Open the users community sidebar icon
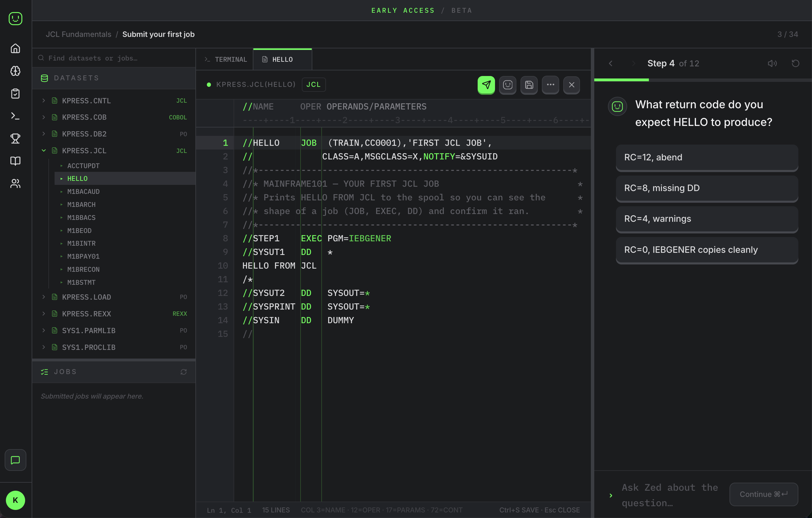The image size is (812, 518). [x=15, y=183]
